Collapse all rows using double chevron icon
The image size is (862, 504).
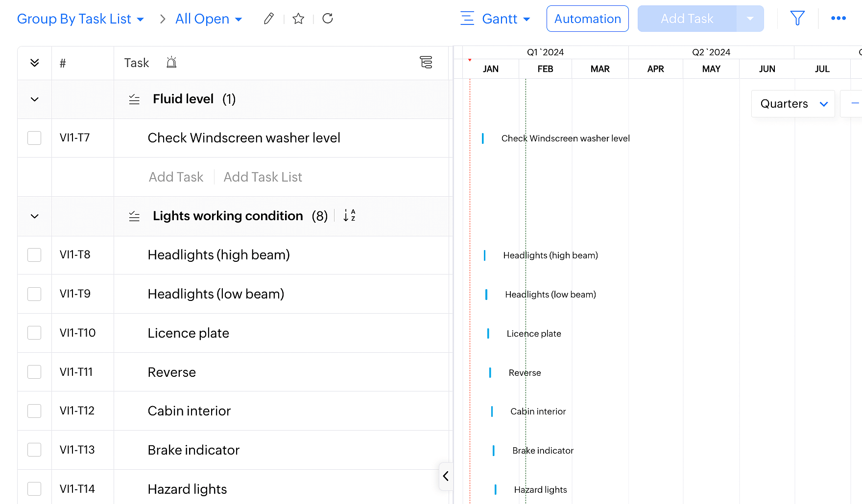tap(34, 63)
